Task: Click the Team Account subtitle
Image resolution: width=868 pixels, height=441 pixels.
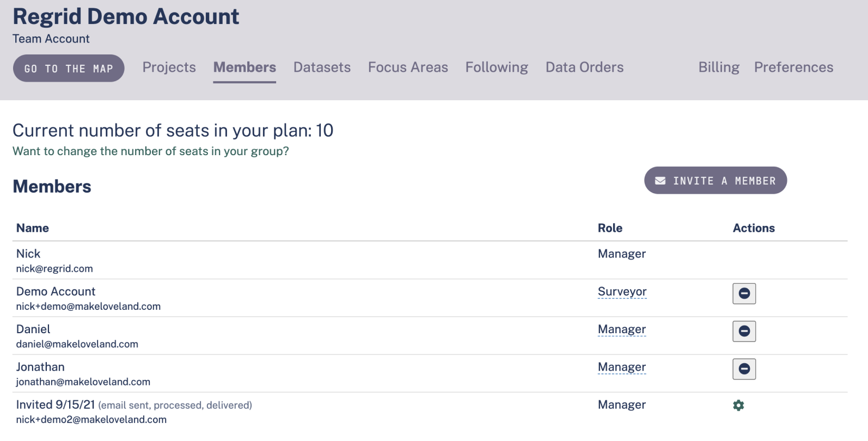Action: tap(51, 39)
